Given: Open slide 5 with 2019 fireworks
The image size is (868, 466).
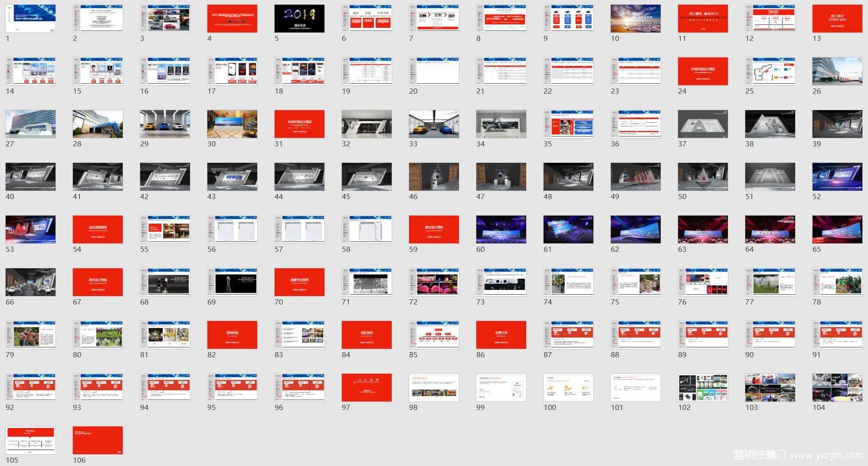Looking at the screenshot, I should coord(300,19).
